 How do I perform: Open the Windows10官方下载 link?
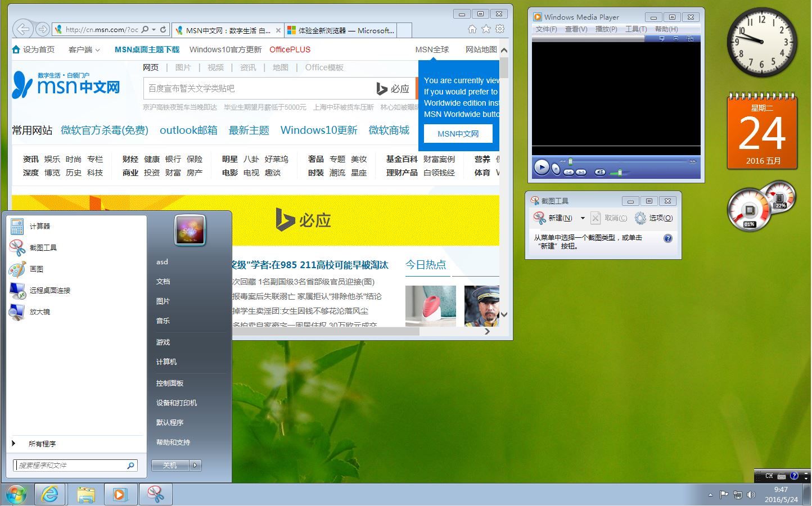coord(224,49)
